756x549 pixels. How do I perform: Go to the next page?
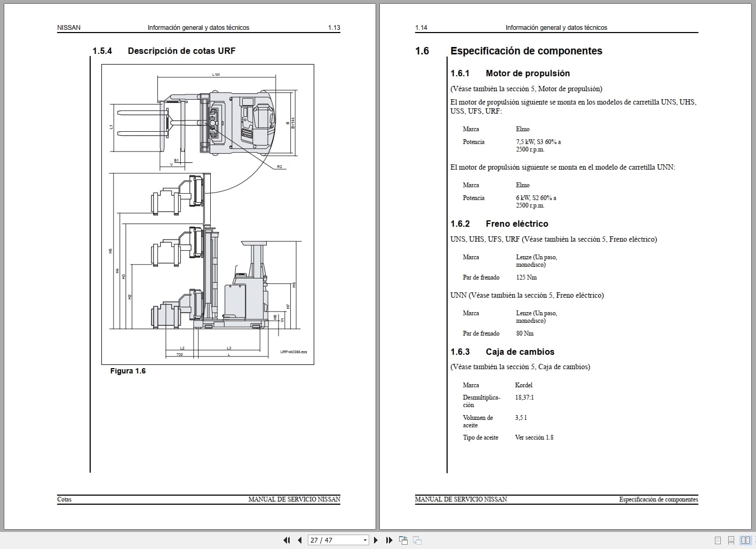376,540
